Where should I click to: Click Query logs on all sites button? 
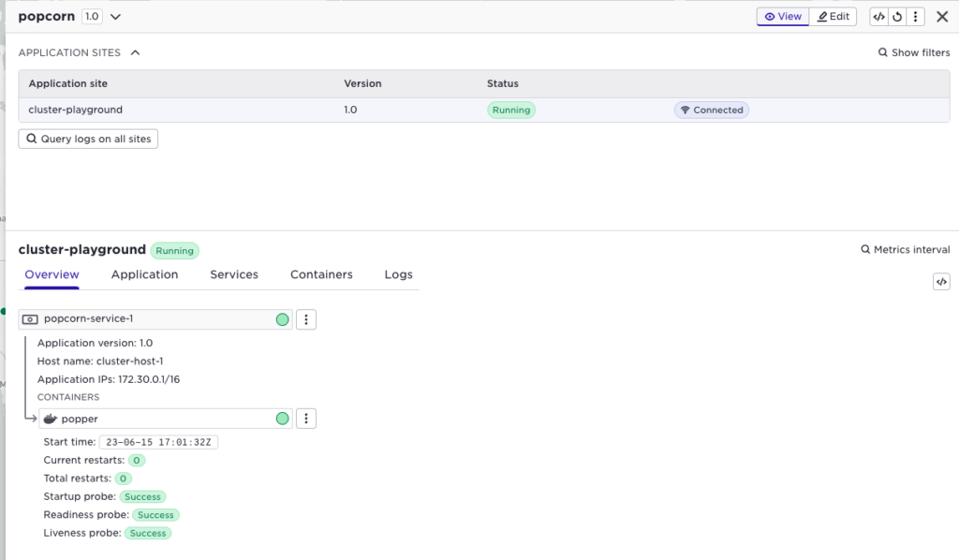click(88, 139)
